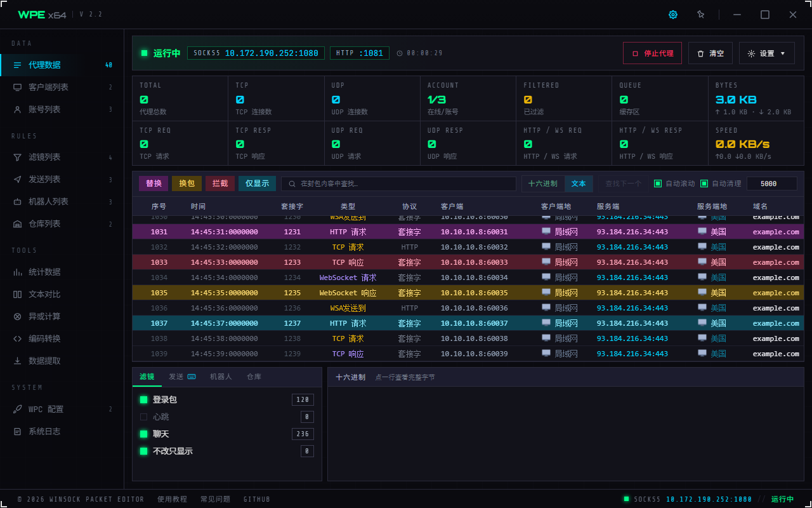
Task: Toggle the 自动清理 checkbox
Action: coord(704,184)
